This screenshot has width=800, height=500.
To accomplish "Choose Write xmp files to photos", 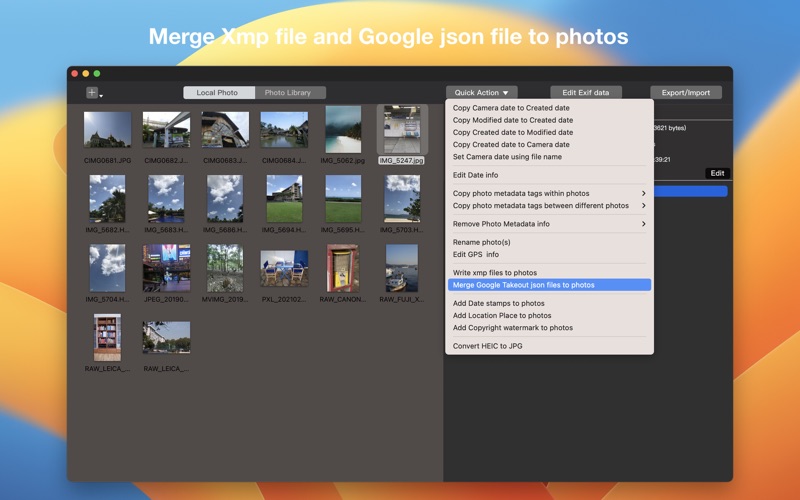I will pyautogui.click(x=549, y=273).
